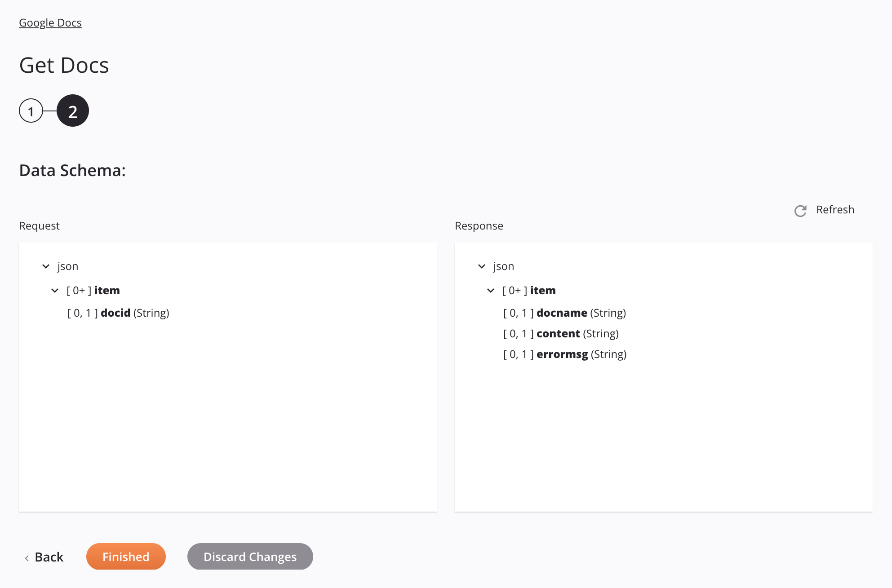The height and width of the screenshot is (588, 892).
Task: Click the Refresh icon to reload schema
Action: (800, 210)
